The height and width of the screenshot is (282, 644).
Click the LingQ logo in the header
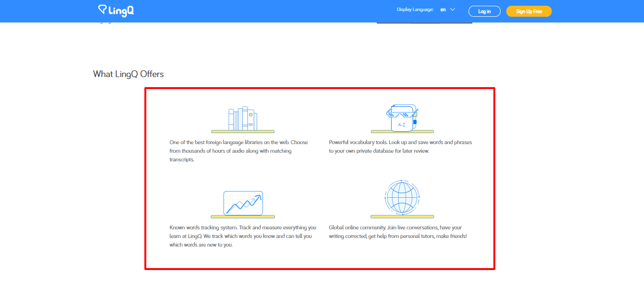point(116,11)
